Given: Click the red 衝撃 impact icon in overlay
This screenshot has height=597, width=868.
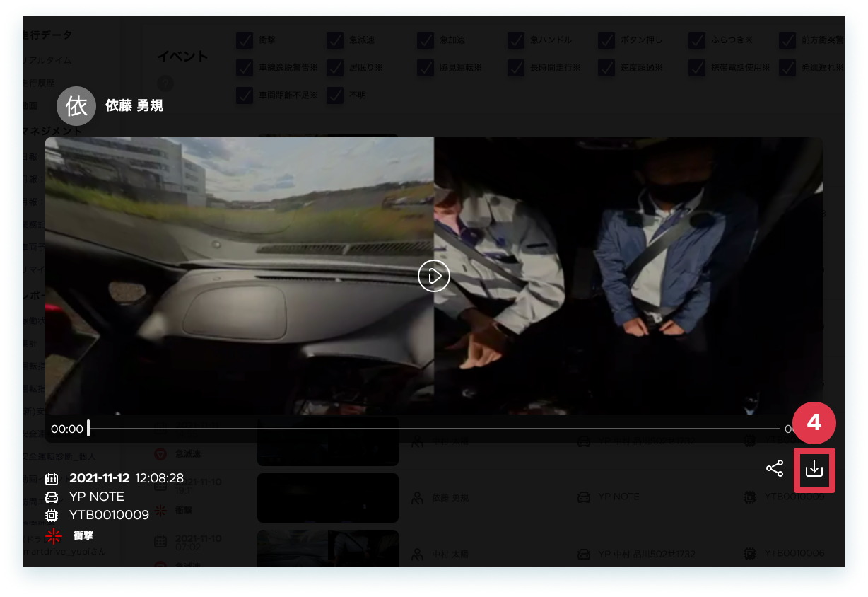Looking at the screenshot, I should (53, 536).
